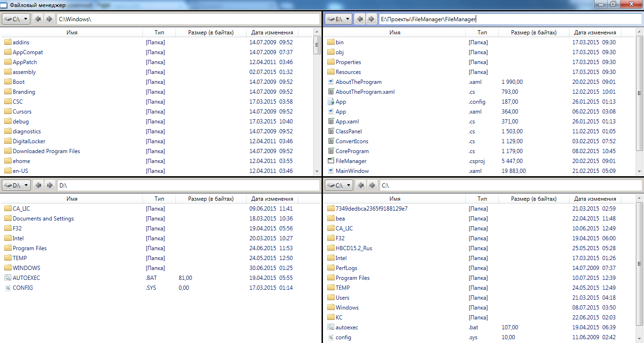Select the 7349dedbca2365f9188129e7 folder
Viewport: 644px width, 343px height.
[480, 209]
